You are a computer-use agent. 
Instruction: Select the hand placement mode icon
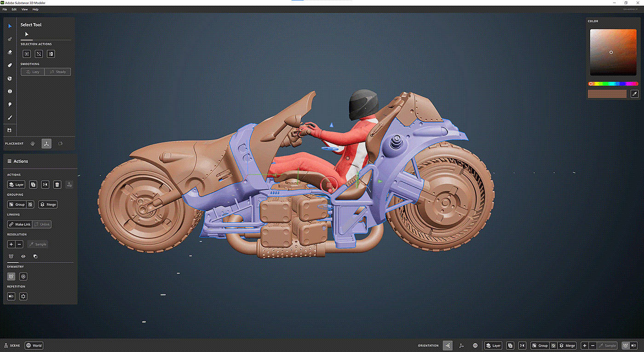(x=33, y=144)
